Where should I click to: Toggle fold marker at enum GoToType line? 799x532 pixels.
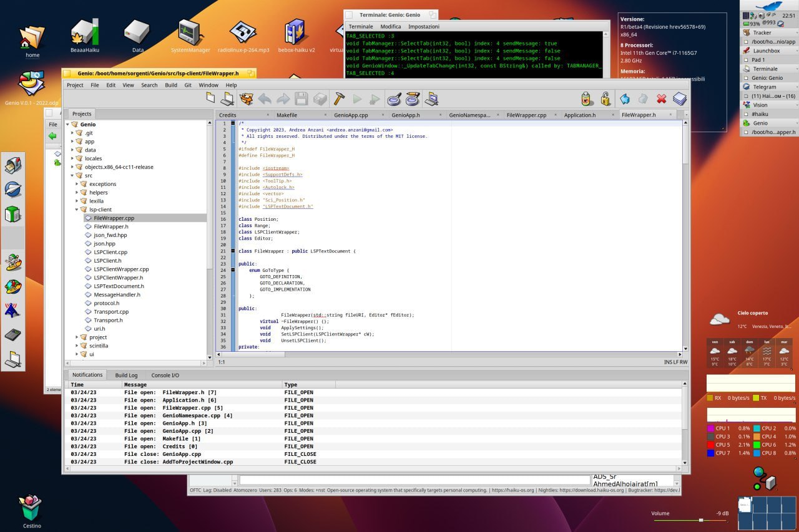[233, 270]
